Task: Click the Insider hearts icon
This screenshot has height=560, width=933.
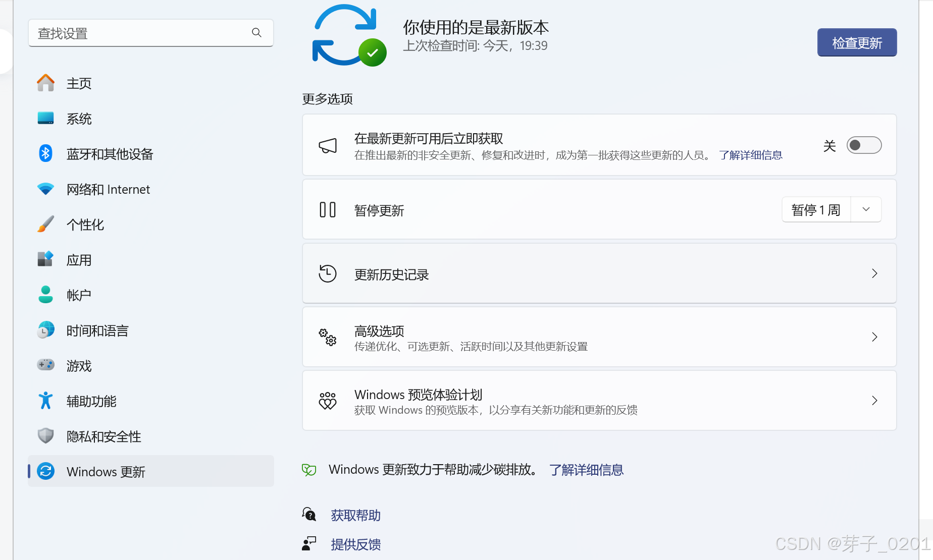Action: click(x=328, y=401)
